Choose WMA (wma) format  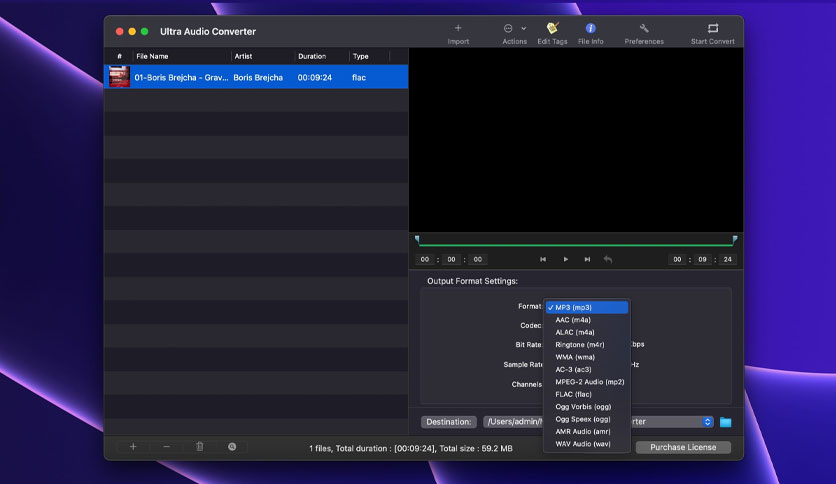(586, 357)
